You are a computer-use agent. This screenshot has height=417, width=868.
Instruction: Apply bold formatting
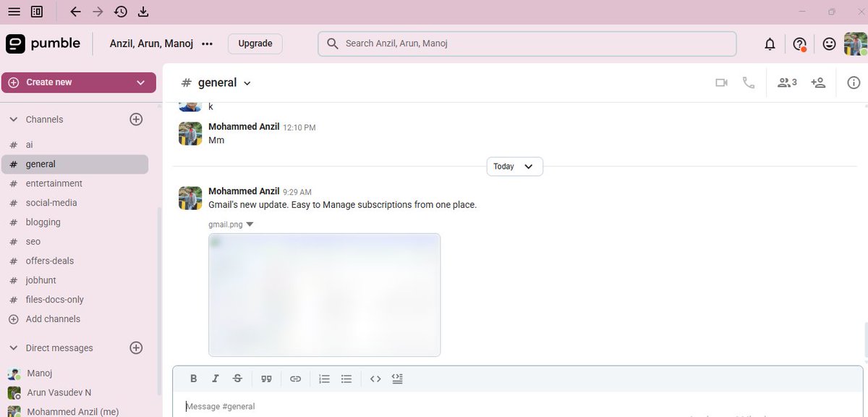pyautogui.click(x=193, y=379)
